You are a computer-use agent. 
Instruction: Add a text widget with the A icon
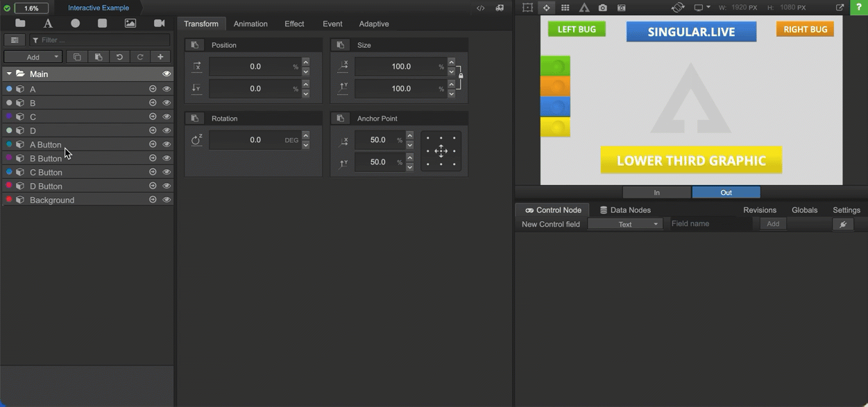48,24
